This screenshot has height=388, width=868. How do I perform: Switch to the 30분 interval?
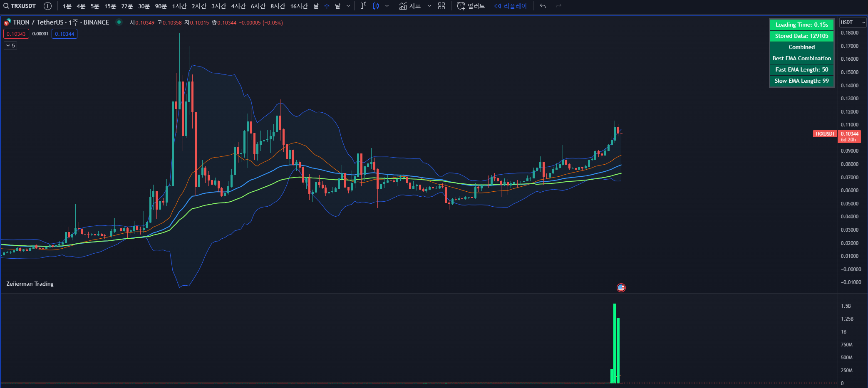click(144, 6)
